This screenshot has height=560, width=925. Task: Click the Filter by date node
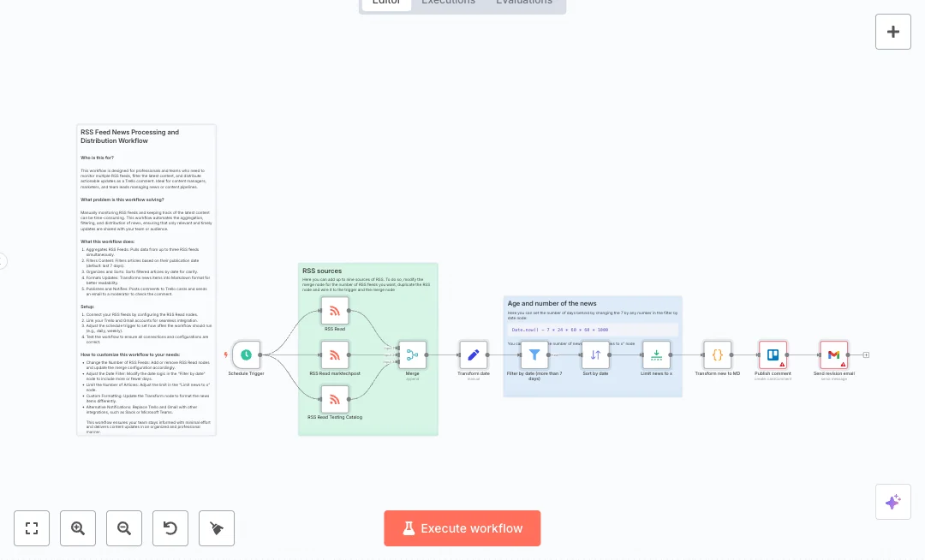(x=534, y=354)
